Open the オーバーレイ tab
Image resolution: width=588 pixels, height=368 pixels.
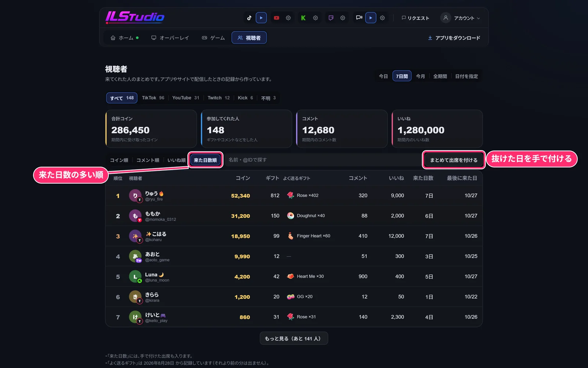click(x=170, y=38)
